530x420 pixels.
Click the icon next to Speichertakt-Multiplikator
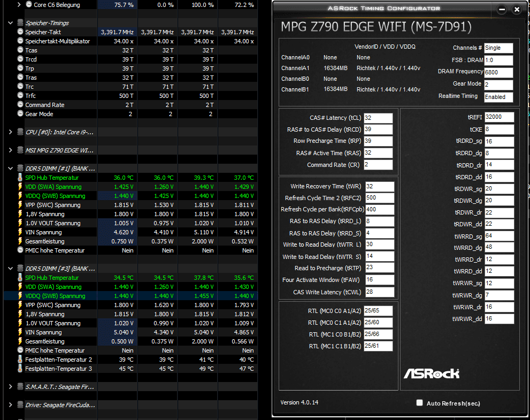[20, 41]
